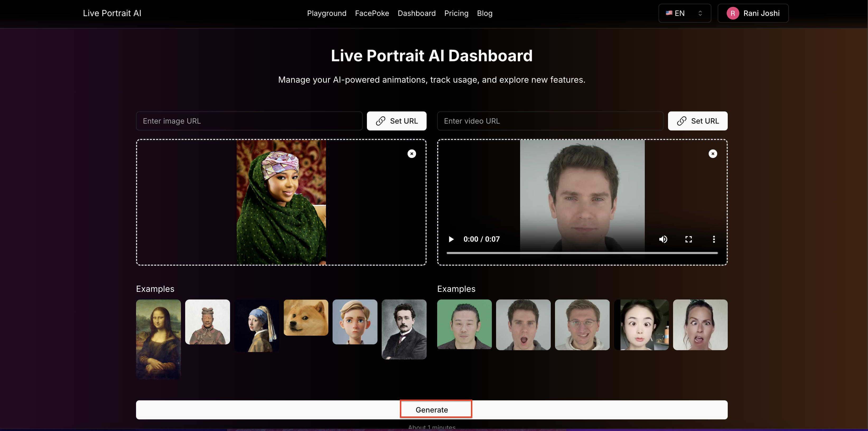Screen dimensions: 868x431
Task: Open video player three-dot options menu
Action: click(714, 239)
